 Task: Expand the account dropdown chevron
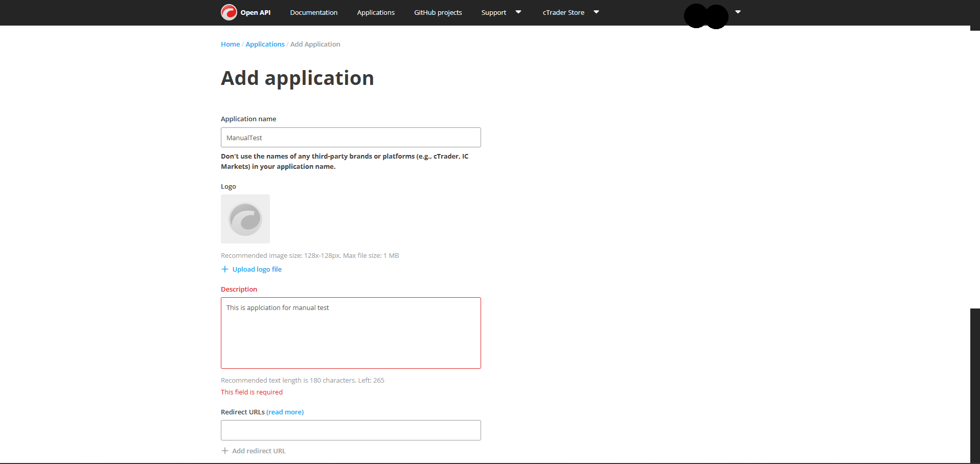(737, 11)
